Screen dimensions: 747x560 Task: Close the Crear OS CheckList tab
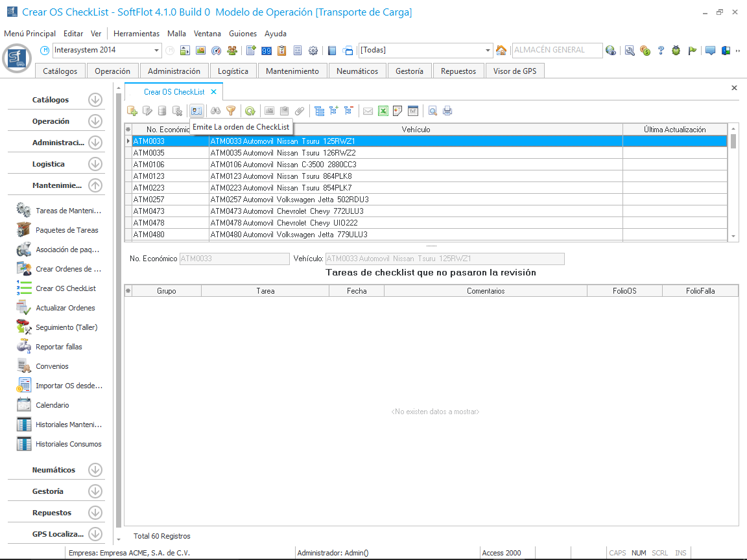pyautogui.click(x=213, y=92)
